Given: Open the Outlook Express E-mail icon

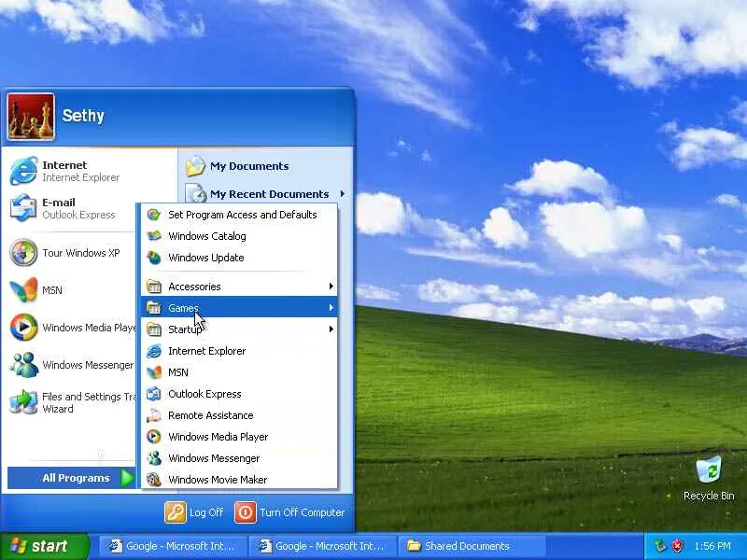Looking at the screenshot, I should point(23,208).
